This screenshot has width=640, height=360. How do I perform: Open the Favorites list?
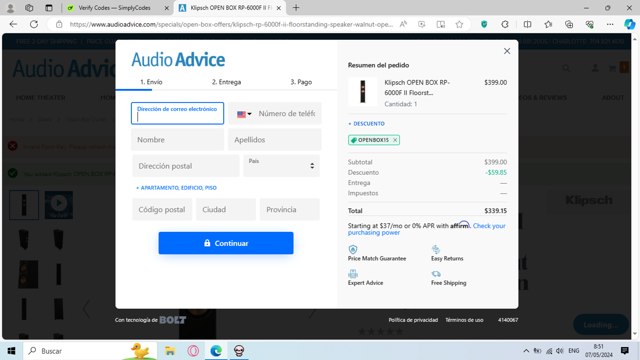[x=548, y=24]
